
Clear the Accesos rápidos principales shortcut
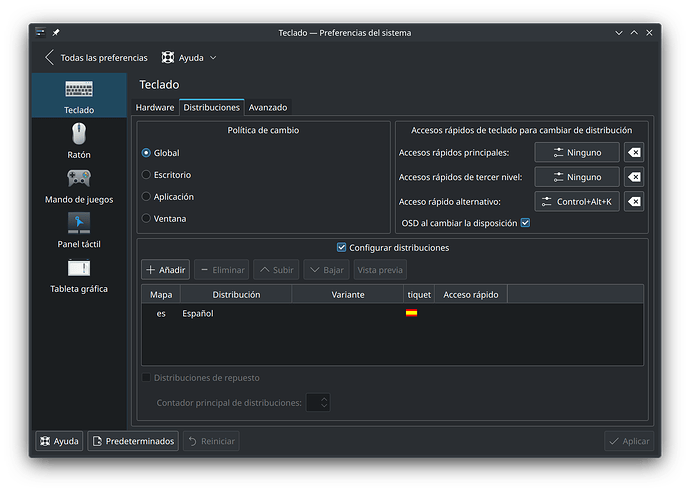coord(633,152)
